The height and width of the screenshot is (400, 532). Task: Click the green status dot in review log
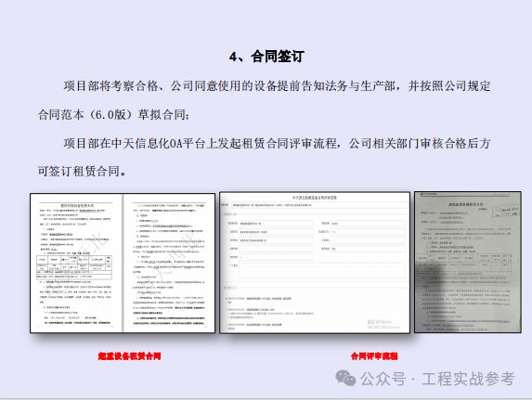(x=227, y=299)
